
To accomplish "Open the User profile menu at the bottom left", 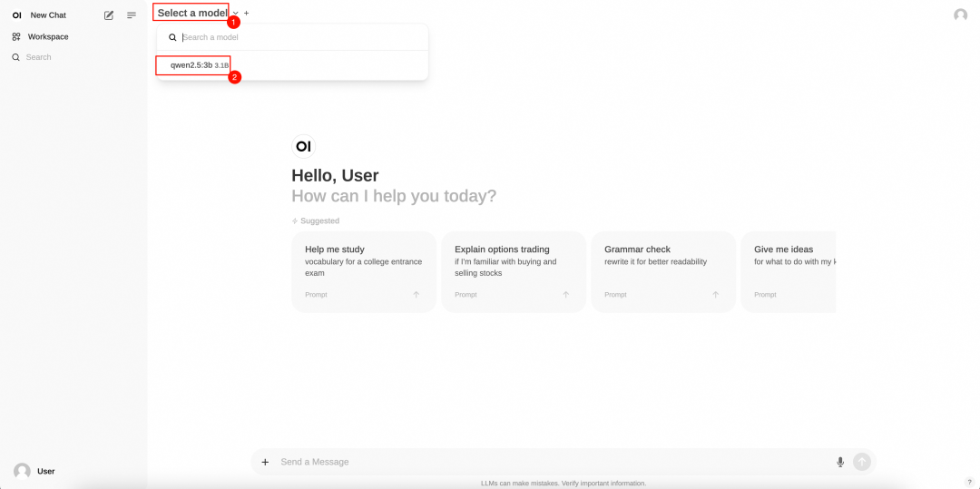I will pyautogui.click(x=35, y=472).
